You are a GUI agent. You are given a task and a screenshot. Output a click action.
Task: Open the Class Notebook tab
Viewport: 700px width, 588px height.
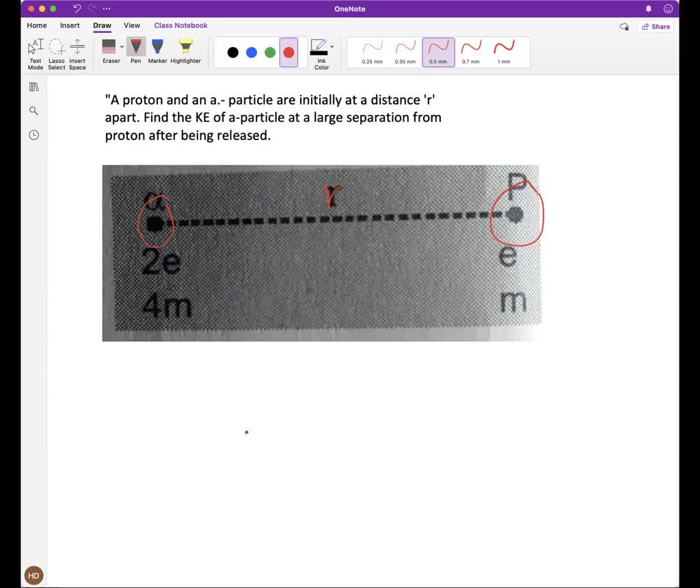(x=180, y=25)
